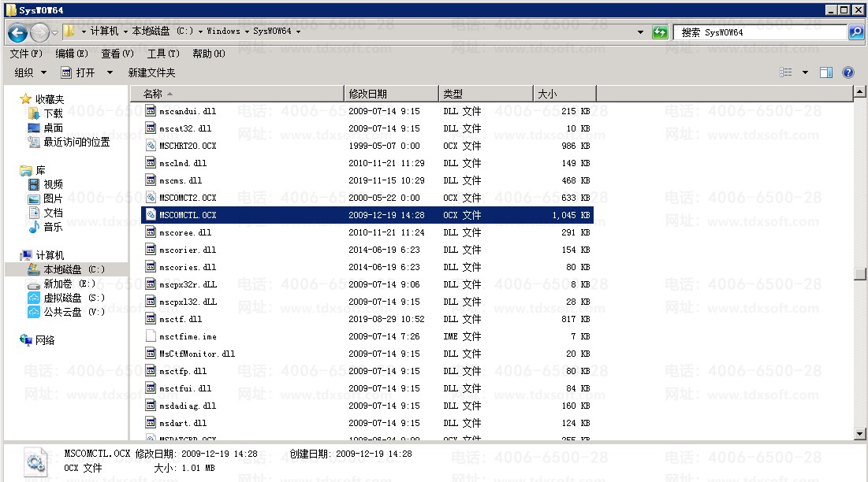The image size is (868, 482).
Task: Open the 文件(F) menu
Action: pos(26,54)
